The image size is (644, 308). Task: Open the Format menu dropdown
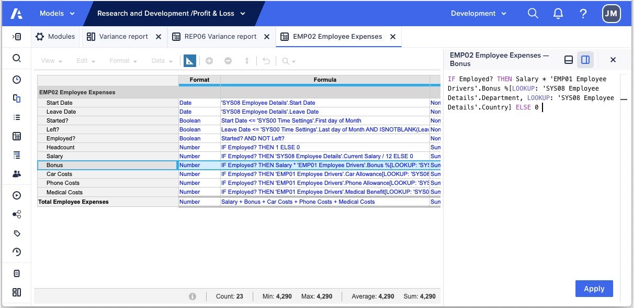point(123,61)
